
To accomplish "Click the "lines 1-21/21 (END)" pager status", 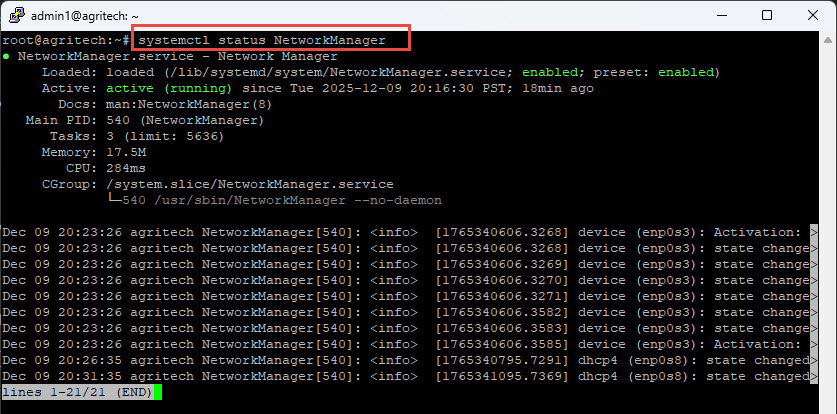I will (76, 392).
